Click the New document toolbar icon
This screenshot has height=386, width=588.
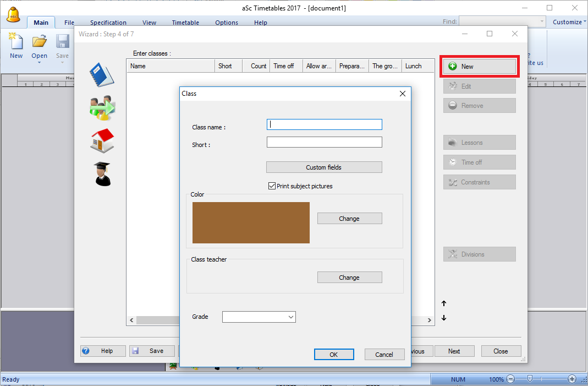(x=17, y=42)
